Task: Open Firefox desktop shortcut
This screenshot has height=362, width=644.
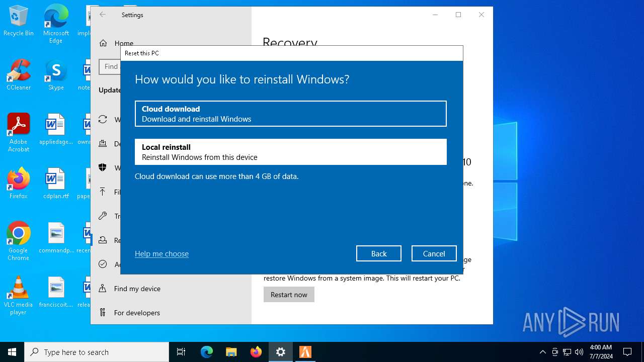Action: coord(19,184)
